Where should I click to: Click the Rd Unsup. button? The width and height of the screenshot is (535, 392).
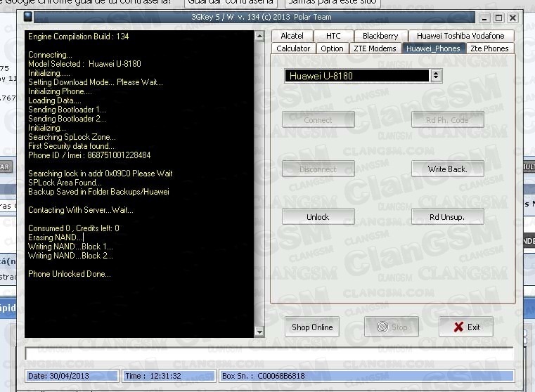coord(447,217)
